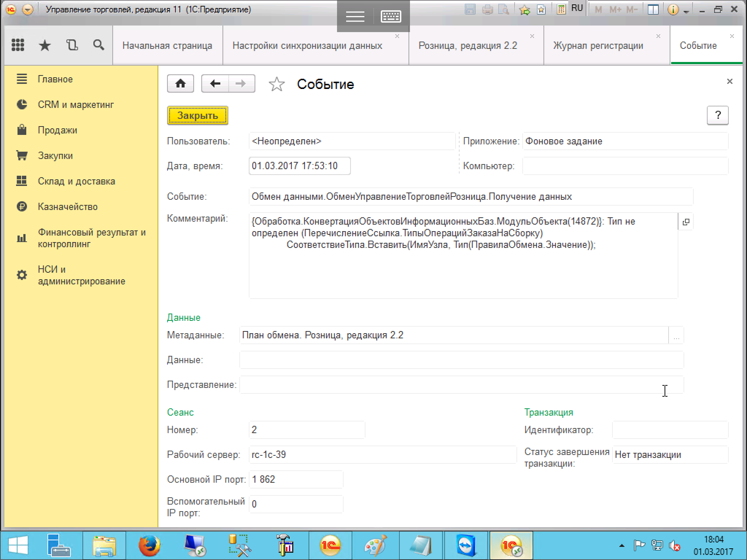This screenshot has height=560, width=747.
Task: Open comment in separate window icon
Action: point(686,222)
